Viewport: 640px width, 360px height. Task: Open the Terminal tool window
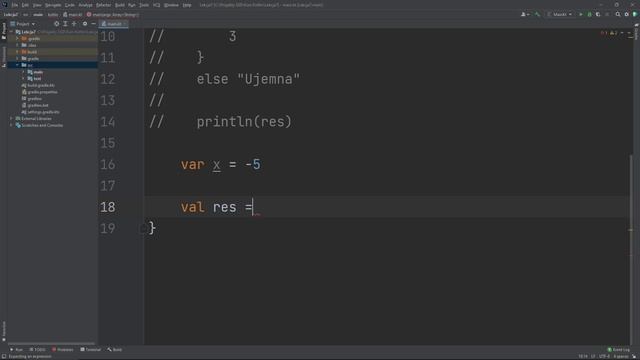[x=91, y=350]
